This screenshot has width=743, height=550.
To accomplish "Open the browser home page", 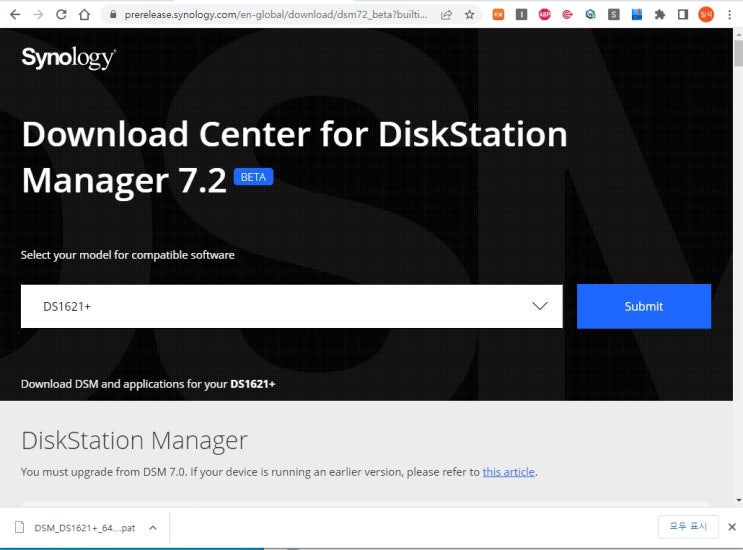I will pos(84,15).
